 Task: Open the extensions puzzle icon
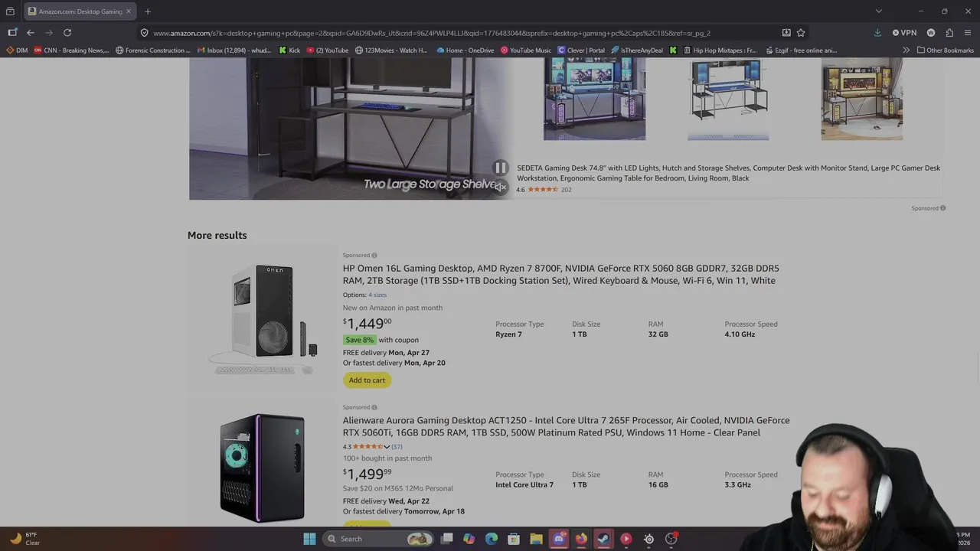click(949, 33)
